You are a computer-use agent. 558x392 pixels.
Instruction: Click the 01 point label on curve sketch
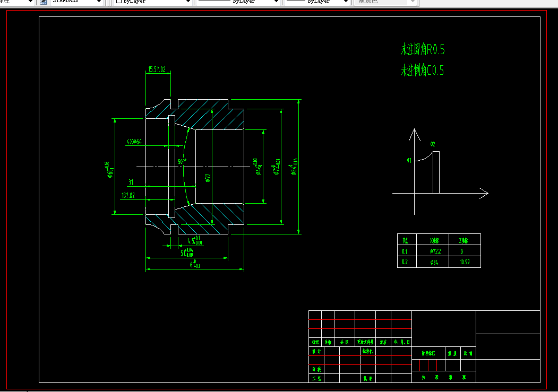(x=409, y=161)
